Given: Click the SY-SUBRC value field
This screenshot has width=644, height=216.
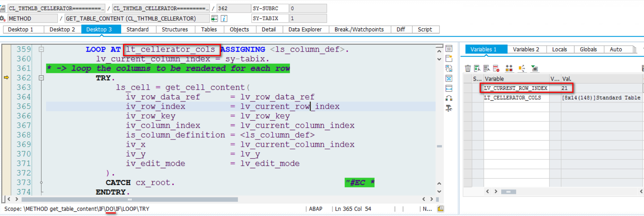Looking at the screenshot, I should click(x=308, y=8).
